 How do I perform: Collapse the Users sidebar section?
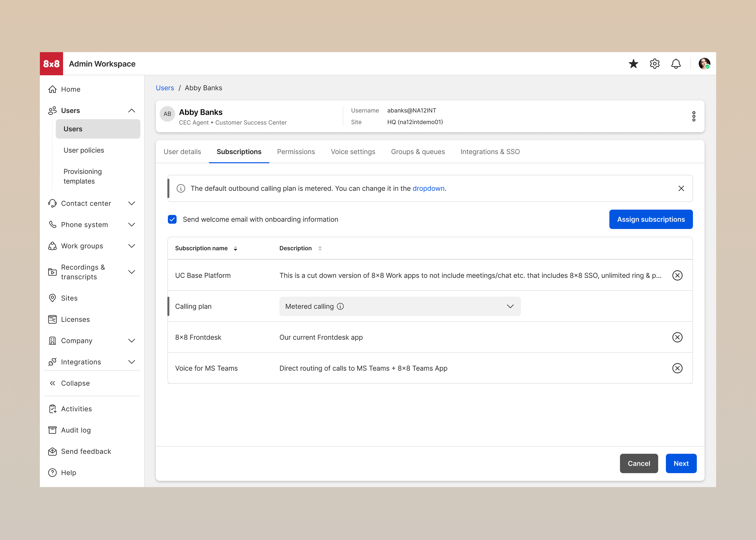[132, 110]
